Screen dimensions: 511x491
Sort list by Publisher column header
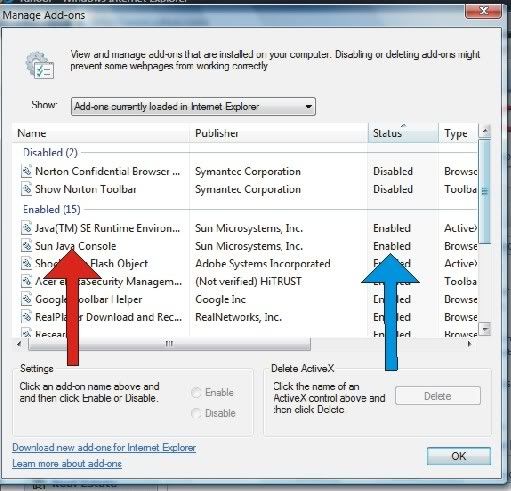pyautogui.click(x=278, y=133)
